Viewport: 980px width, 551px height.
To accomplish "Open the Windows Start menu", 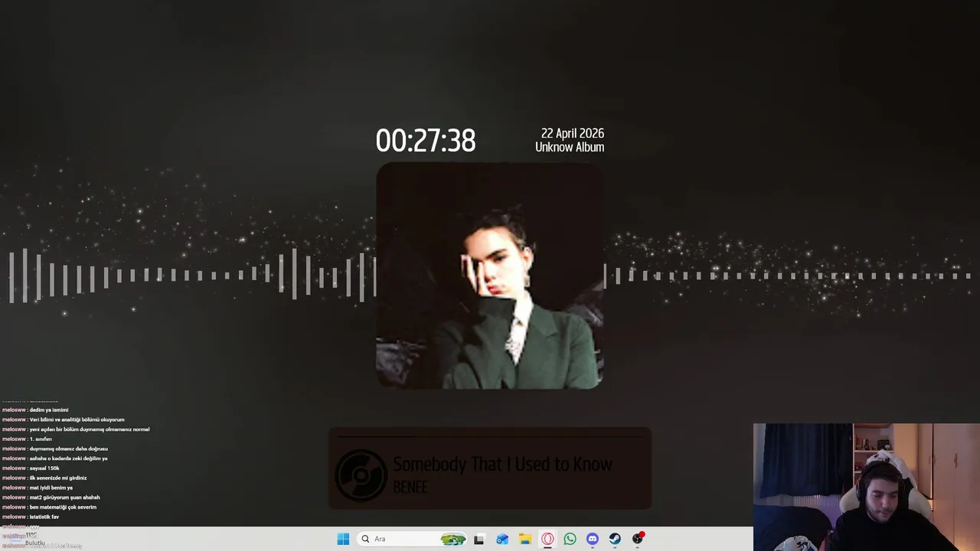I will click(343, 539).
